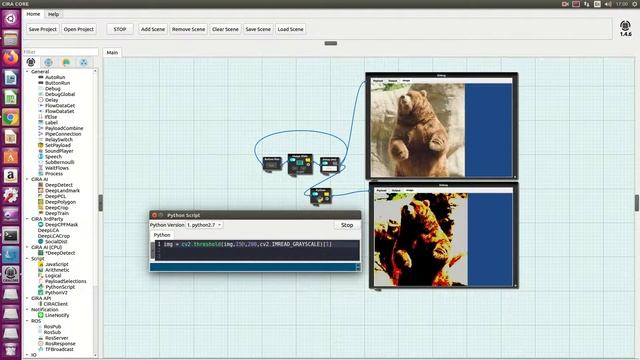Click the Add Scene button

[153, 29]
